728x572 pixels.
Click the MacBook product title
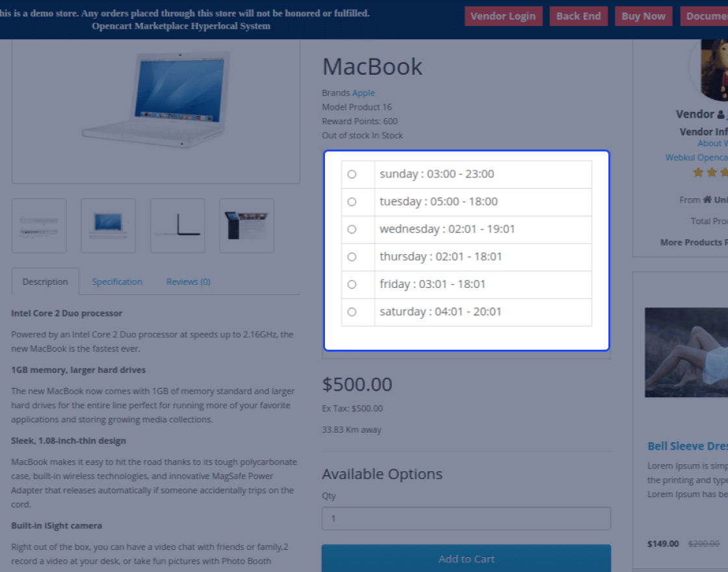coord(372,66)
